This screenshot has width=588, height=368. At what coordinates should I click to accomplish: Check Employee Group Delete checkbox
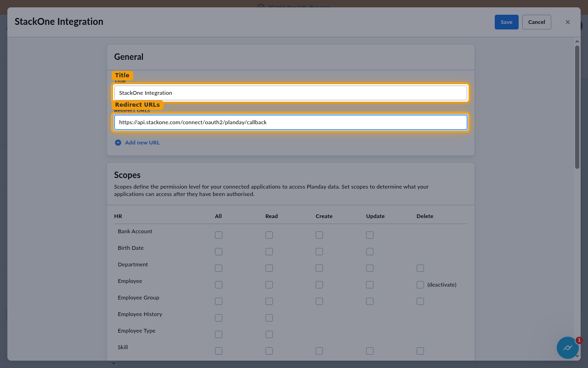(x=420, y=301)
